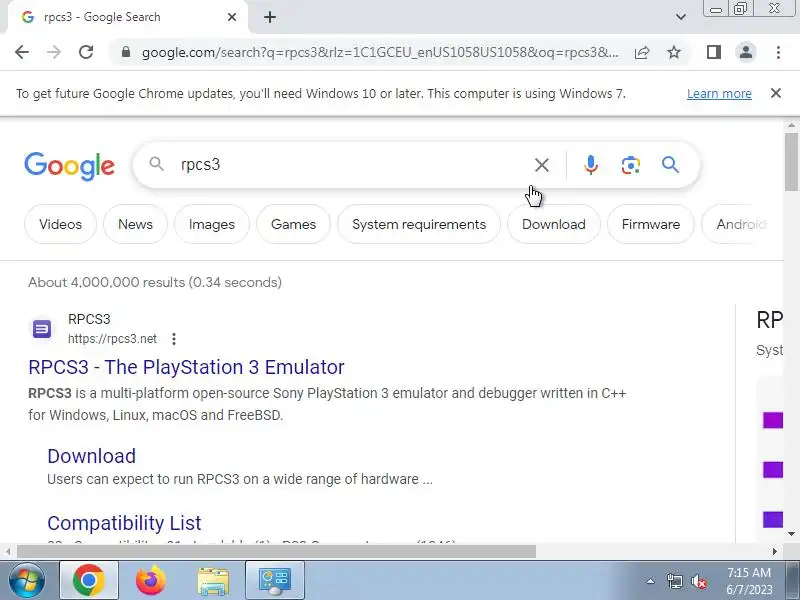Launch Firefox from the taskbar
Viewport: 800px width, 600px height.
tap(151, 580)
